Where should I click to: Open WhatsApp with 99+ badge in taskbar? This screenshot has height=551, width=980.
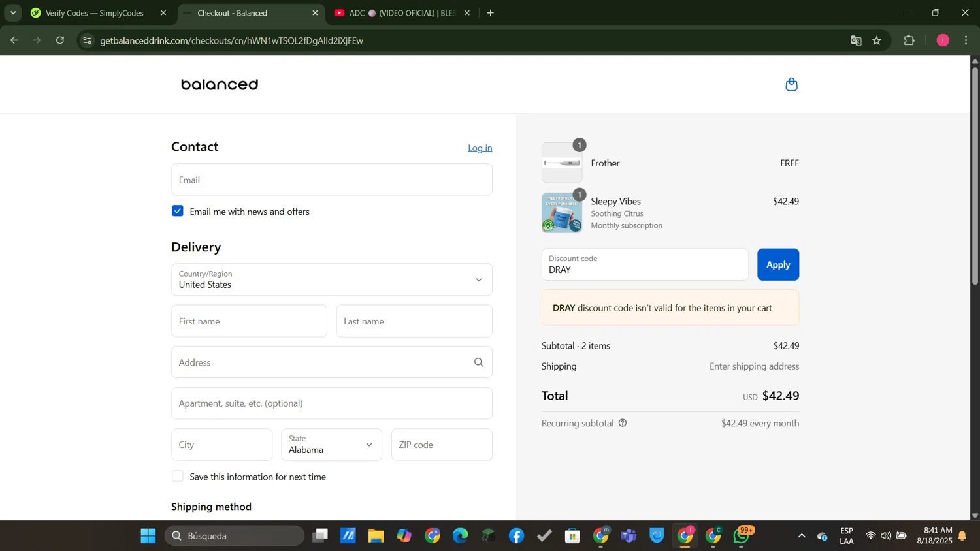742,536
